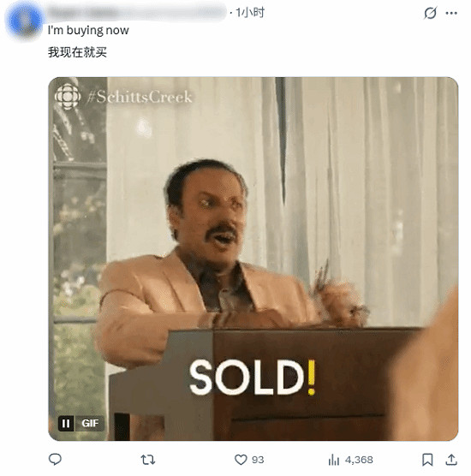
Task: Click the CBC logo on the GIF
Action: tap(68, 97)
